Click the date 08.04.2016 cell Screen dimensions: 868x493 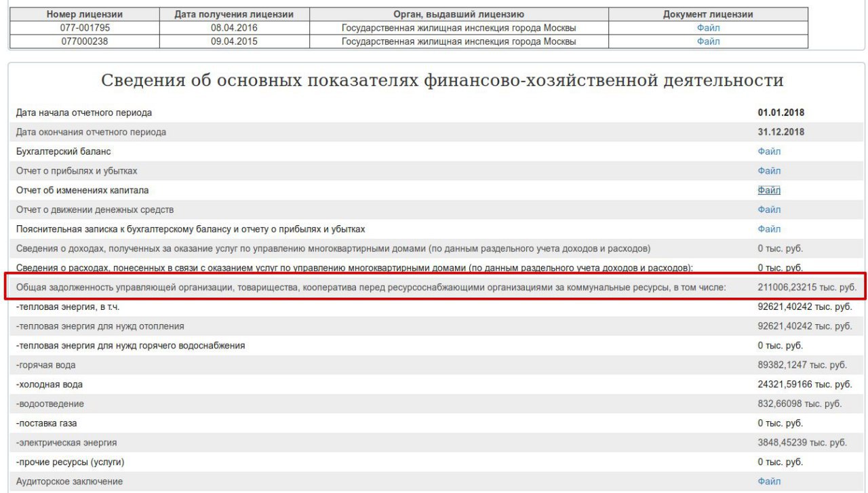point(235,28)
